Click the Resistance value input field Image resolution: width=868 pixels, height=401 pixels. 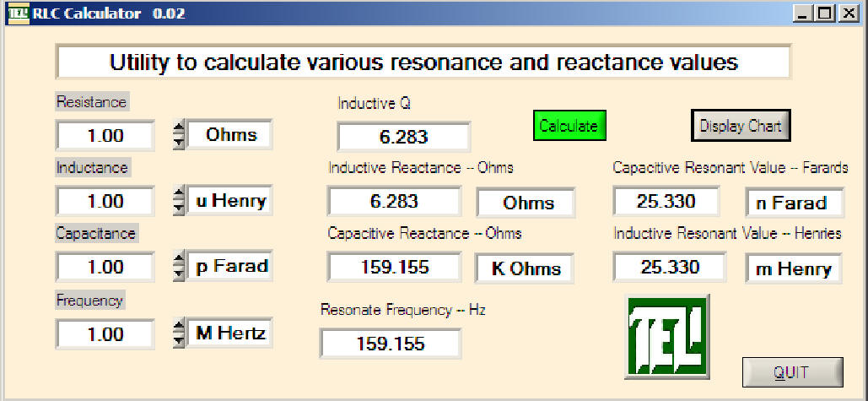point(105,136)
